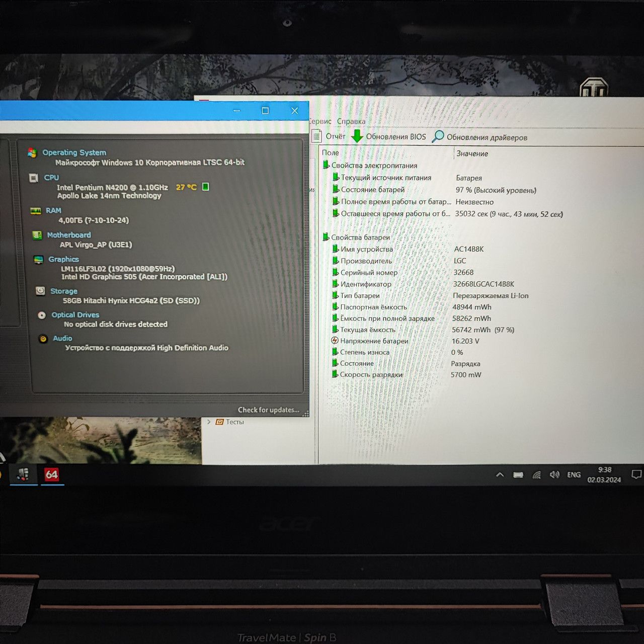Open the battery tray icon
This screenshot has width=644, height=644.
point(518,475)
